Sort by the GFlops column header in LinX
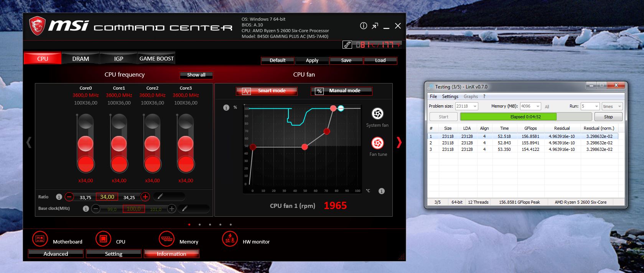 pyautogui.click(x=530, y=128)
